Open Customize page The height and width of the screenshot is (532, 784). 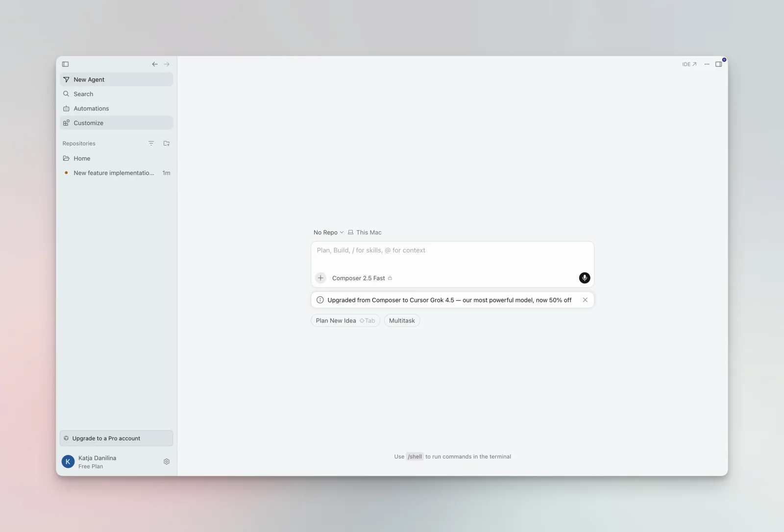[x=116, y=123]
